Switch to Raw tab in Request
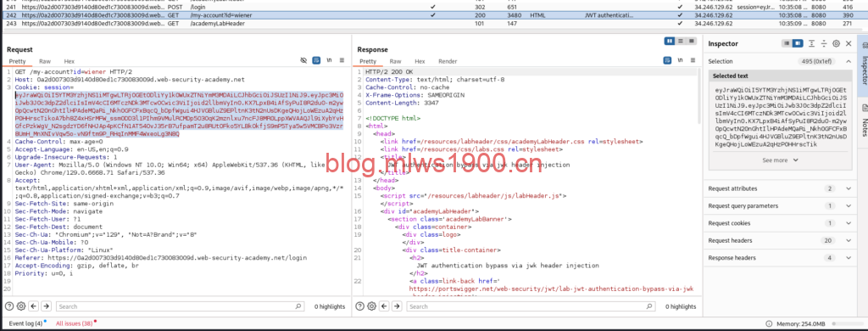 click(45, 62)
